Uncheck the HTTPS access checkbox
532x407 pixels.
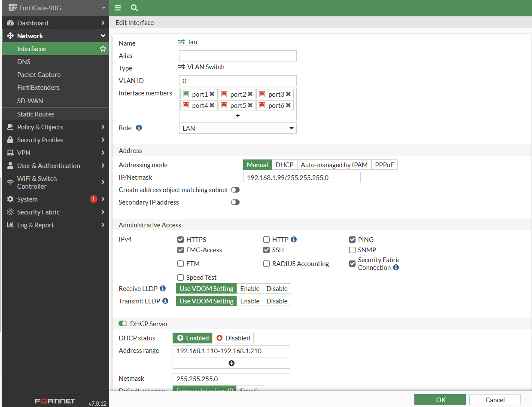[x=181, y=239]
